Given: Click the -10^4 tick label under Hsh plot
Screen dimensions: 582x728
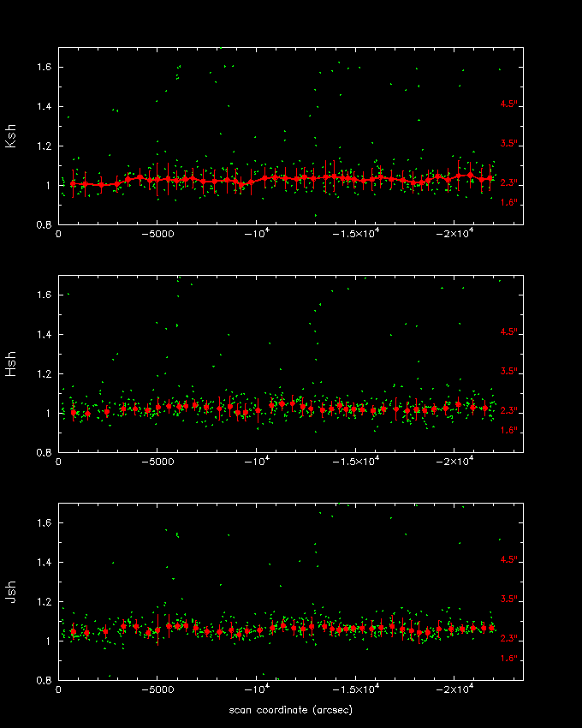Looking at the screenshot, I should pyautogui.click(x=258, y=461).
